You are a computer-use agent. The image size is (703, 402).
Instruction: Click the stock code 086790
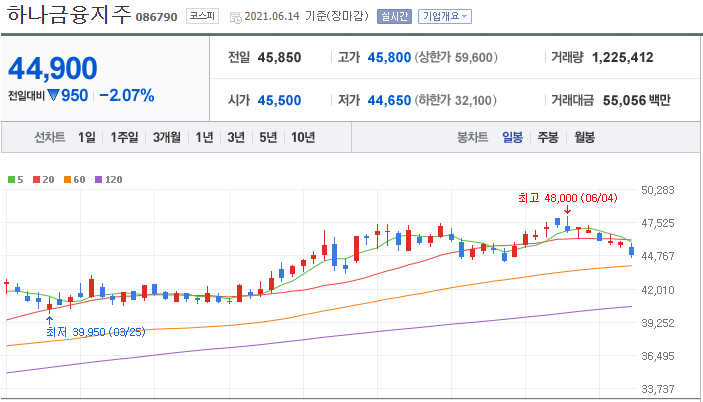click(156, 17)
